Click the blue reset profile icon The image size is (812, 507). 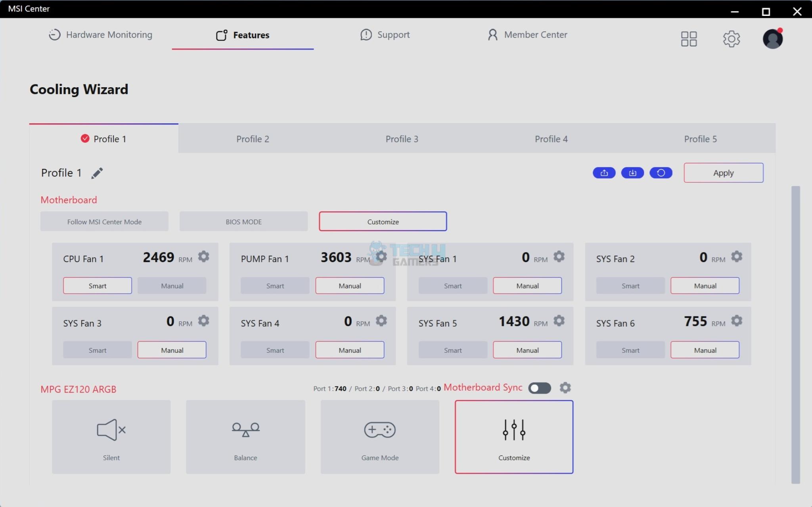(x=661, y=173)
